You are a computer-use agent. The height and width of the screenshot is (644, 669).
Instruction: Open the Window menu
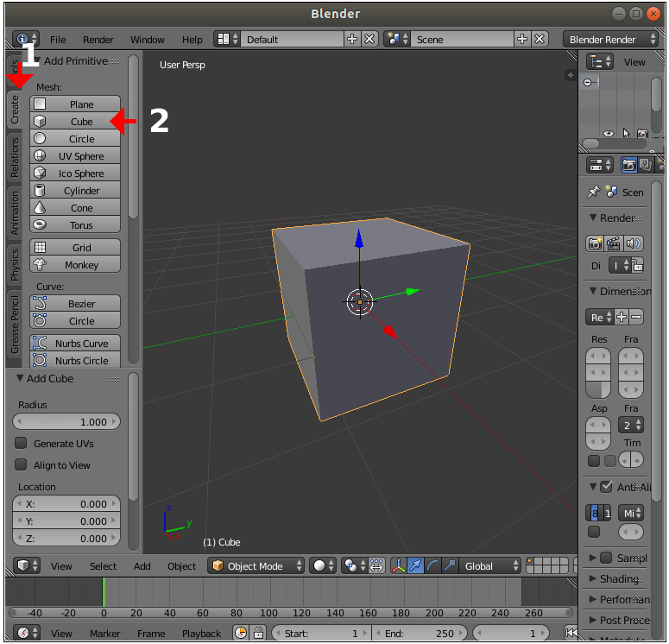click(x=148, y=40)
